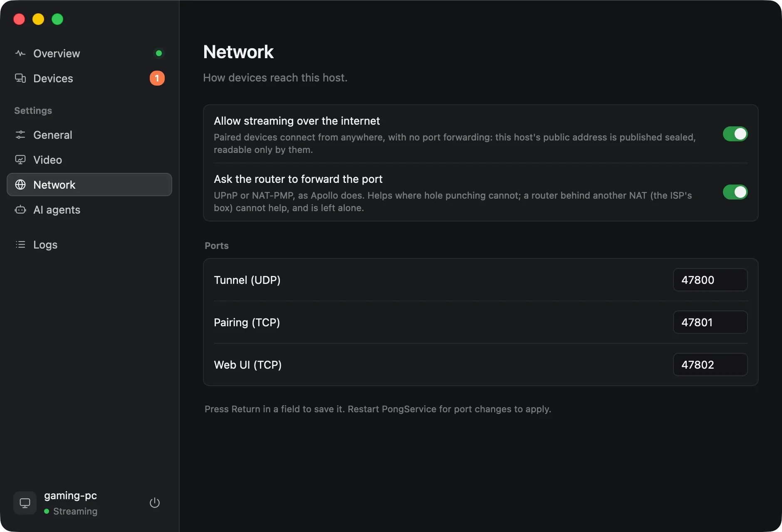
Task: Click the 'Allow streaming over the internet' title
Action: coord(297,121)
